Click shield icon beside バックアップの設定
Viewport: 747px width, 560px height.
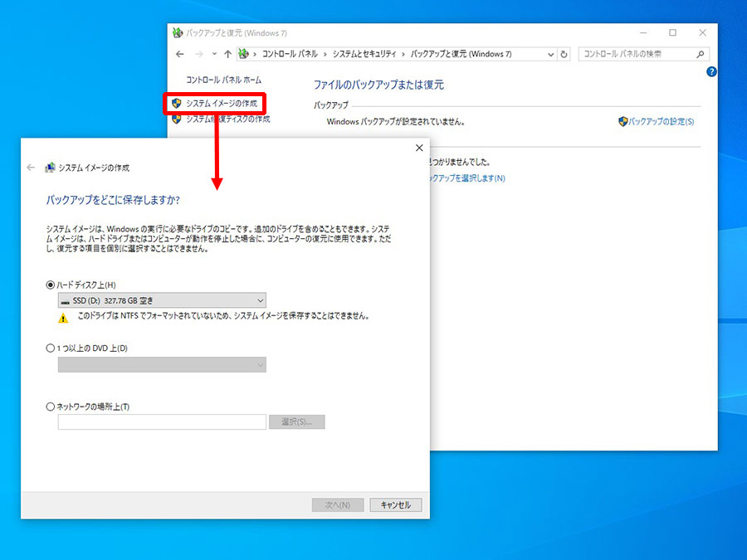coord(622,122)
